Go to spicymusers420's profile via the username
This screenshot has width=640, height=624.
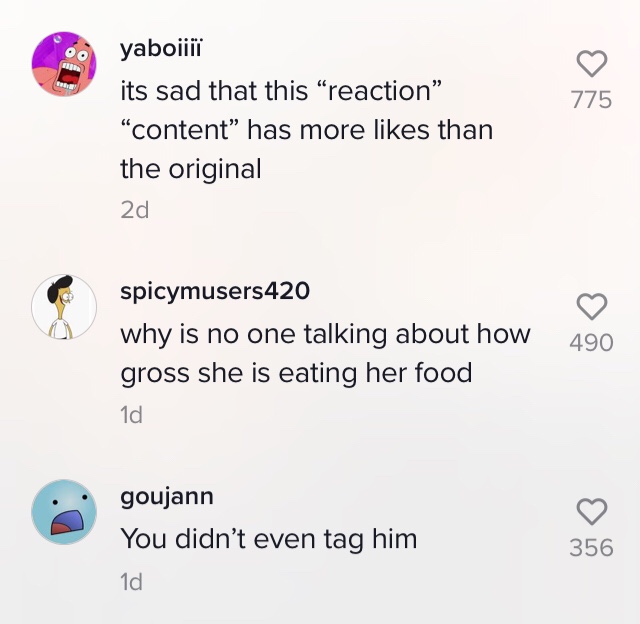tap(215, 291)
